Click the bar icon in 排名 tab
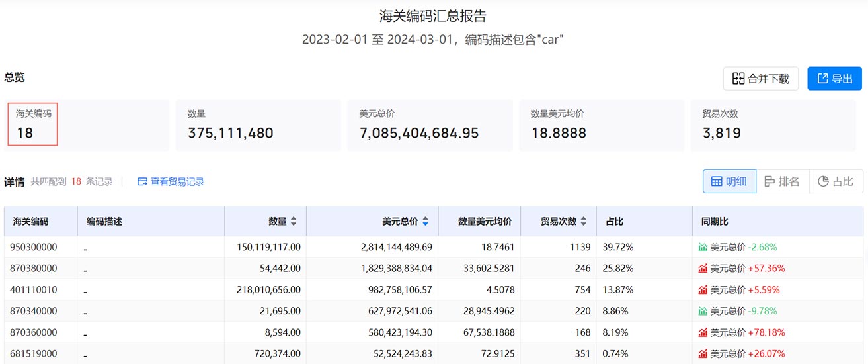Image resolution: width=868 pixels, height=364 pixels. click(x=769, y=181)
